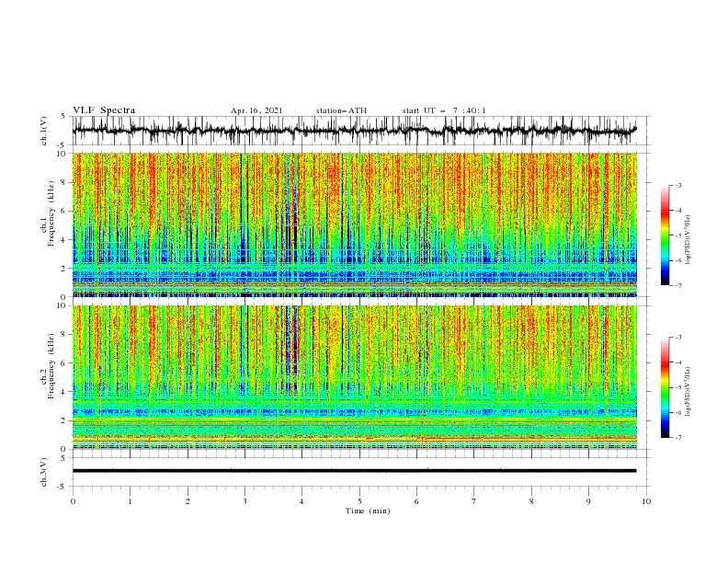
Task: Click the "station=ATH" header label
Action: click(x=341, y=110)
